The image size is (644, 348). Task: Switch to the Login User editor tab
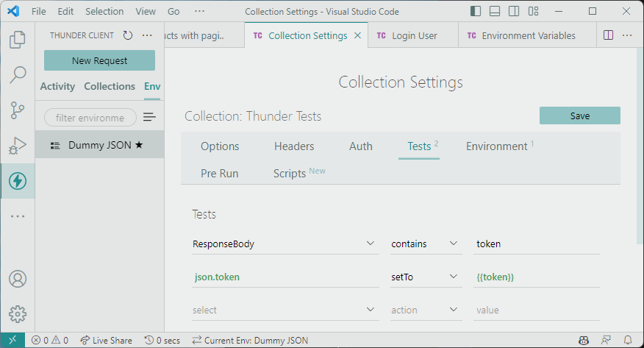point(412,36)
